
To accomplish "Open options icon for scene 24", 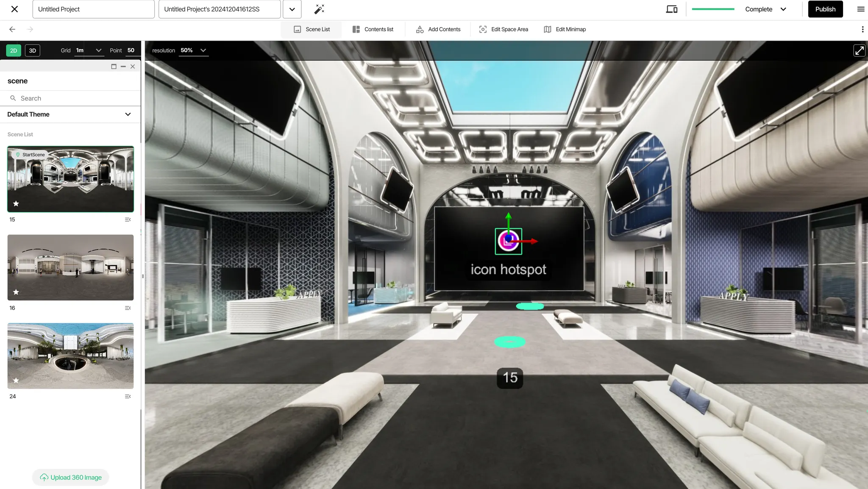I will click(x=128, y=396).
